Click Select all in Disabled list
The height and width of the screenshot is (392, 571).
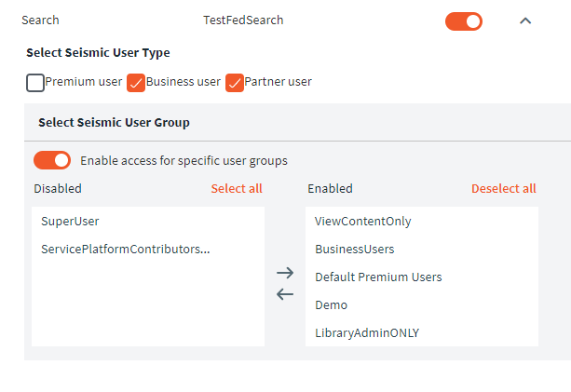[x=237, y=188]
